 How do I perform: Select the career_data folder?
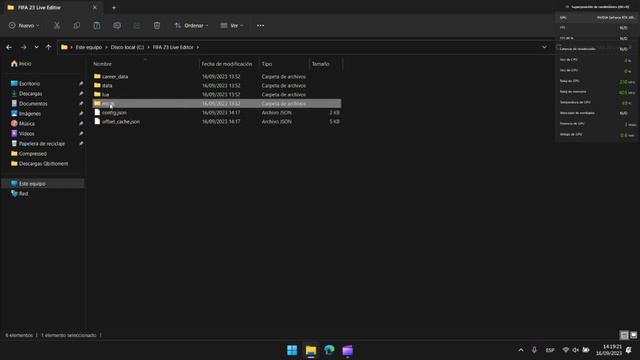click(x=217, y=77)
